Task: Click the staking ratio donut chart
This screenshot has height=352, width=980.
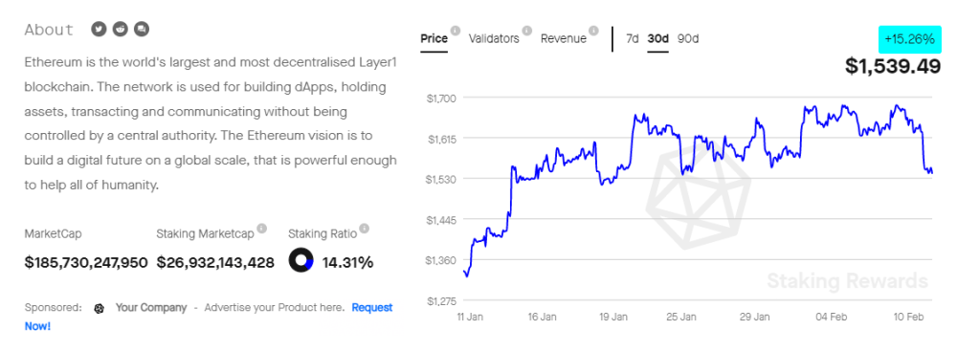Action: tap(301, 260)
